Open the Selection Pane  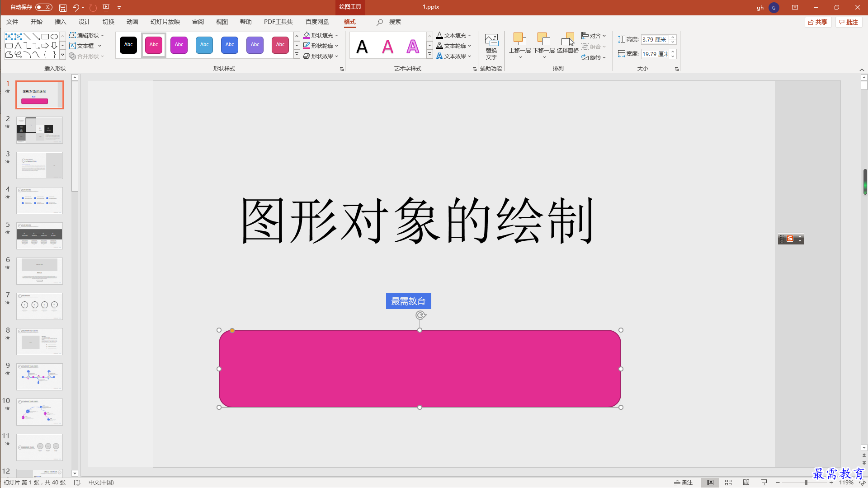(x=568, y=43)
